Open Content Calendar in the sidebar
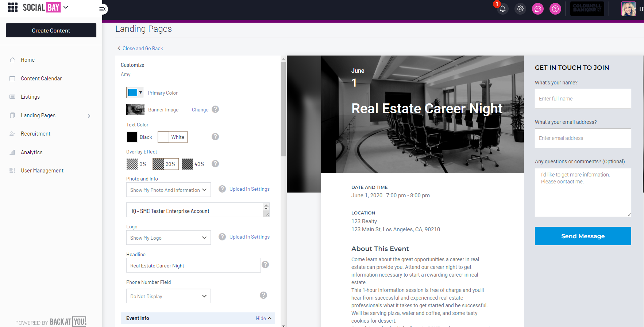Screen dimensions: 644x327 41,79
